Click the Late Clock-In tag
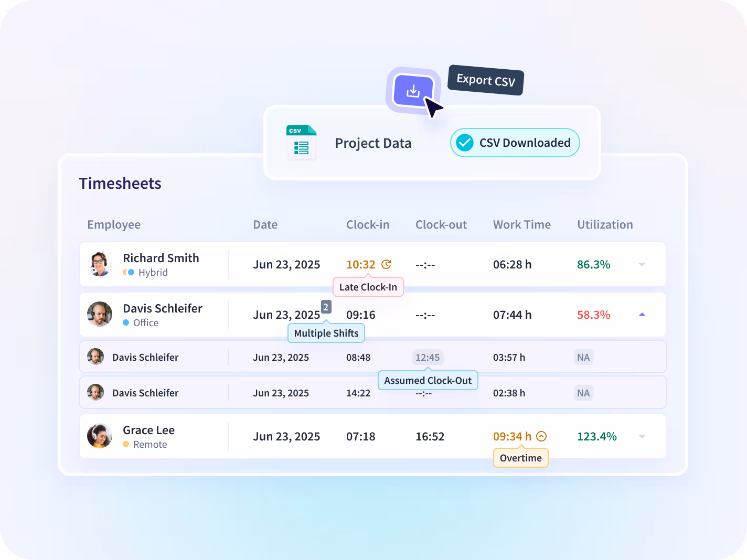 [368, 287]
